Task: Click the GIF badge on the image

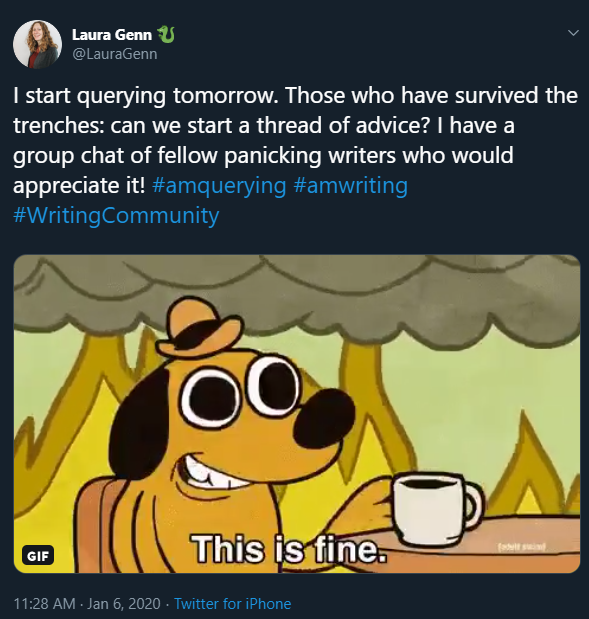Action: click(38, 555)
